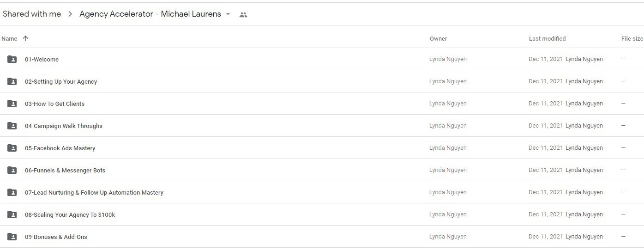Select 07-Lead Nurturing & Follow Up Automation Mastery
The width and height of the screenshot is (644, 251).
click(x=94, y=192)
